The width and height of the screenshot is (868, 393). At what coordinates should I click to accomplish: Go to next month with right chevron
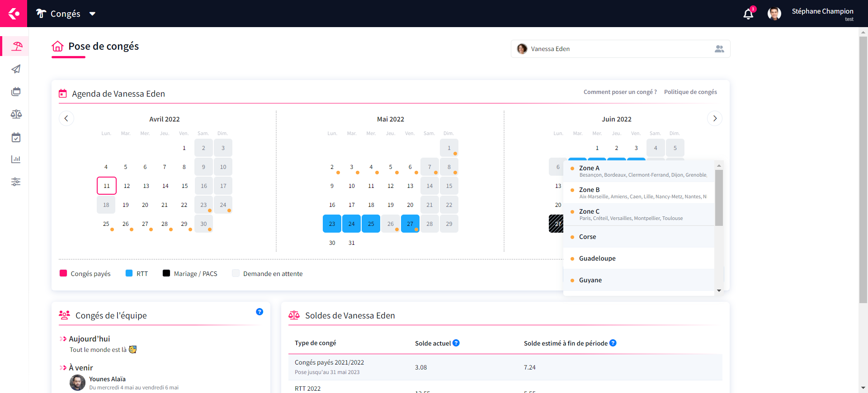(x=715, y=118)
